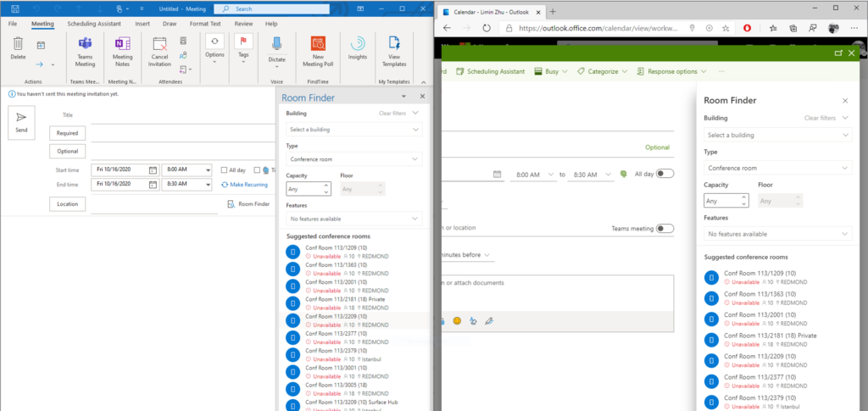The width and height of the screenshot is (868, 411).
Task: Click the Optional attendees button
Action: pyautogui.click(x=67, y=151)
